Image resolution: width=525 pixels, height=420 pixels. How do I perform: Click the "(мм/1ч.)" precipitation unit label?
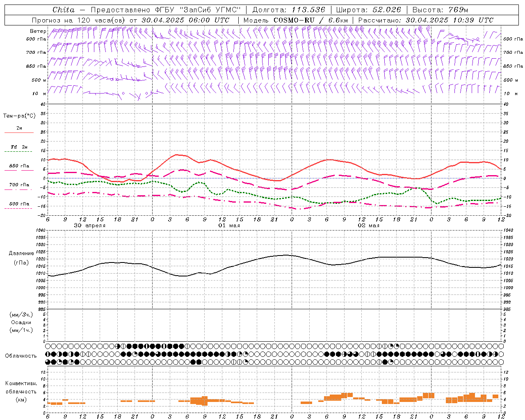click(21, 330)
